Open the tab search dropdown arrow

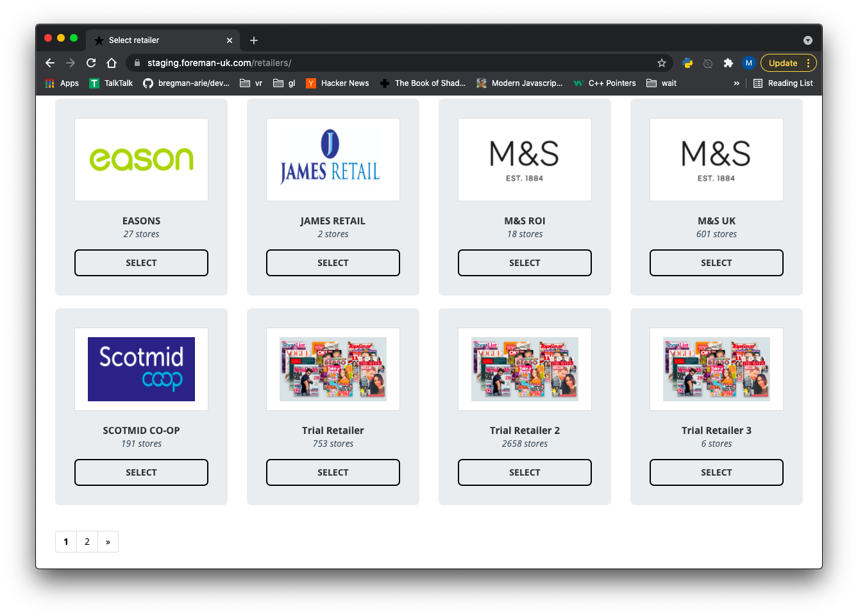[808, 40]
